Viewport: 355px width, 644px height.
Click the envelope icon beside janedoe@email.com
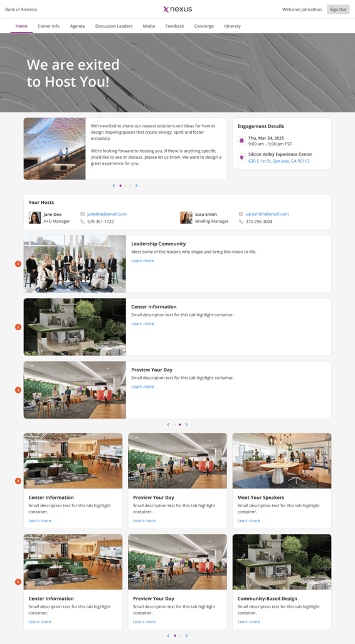(83, 214)
